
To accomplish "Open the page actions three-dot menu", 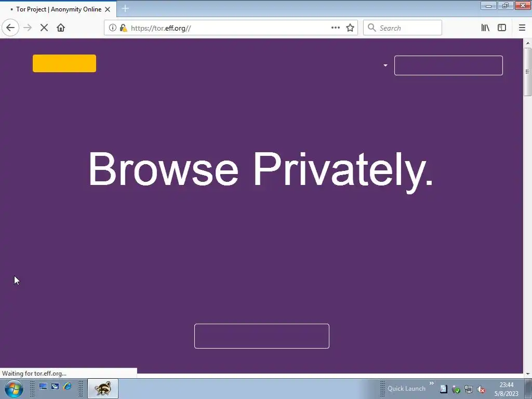I will click(335, 28).
